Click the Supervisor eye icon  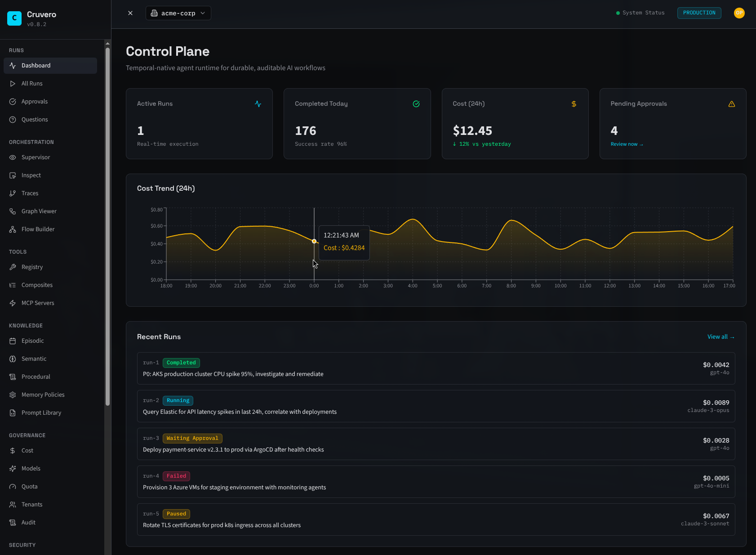(13, 157)
